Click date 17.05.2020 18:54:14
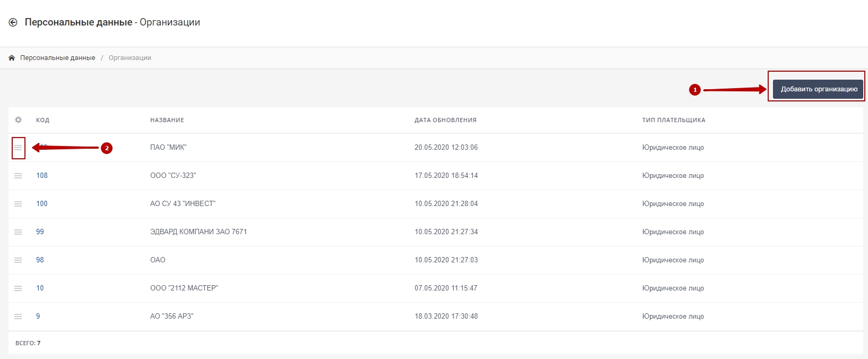The height and width of the screenshot is (359, 868). 446,176
